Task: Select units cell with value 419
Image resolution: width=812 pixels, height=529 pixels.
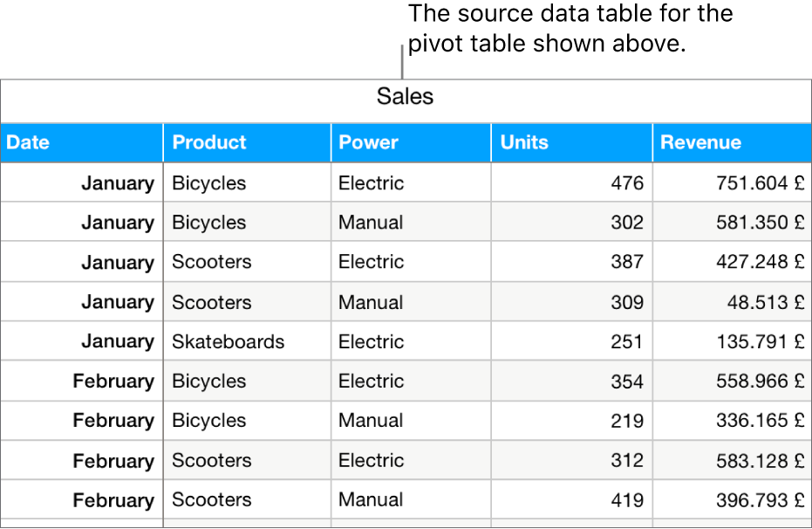Action: (571, 500)
